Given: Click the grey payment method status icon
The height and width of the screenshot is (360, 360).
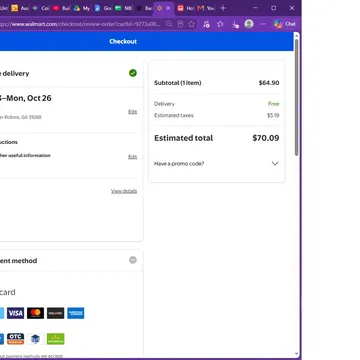Looking at the screenshot, I should 133,260.
